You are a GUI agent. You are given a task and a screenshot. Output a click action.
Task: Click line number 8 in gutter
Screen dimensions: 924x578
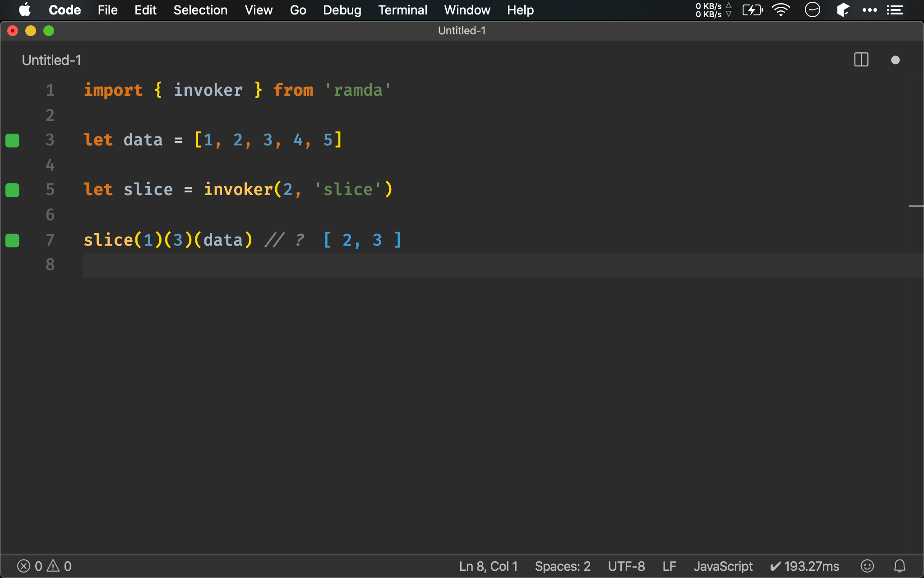(x=50, y=265)
